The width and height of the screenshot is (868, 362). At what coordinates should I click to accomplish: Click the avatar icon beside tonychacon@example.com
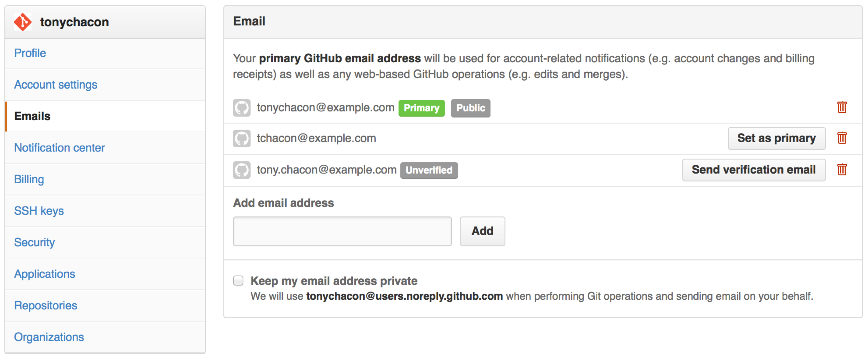point(241,108)
